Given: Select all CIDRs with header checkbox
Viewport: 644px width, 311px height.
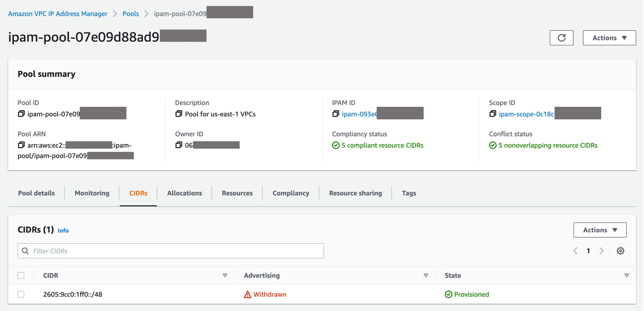Looking at the screenshot, I should pyautogui.click(x=21, y=275).
